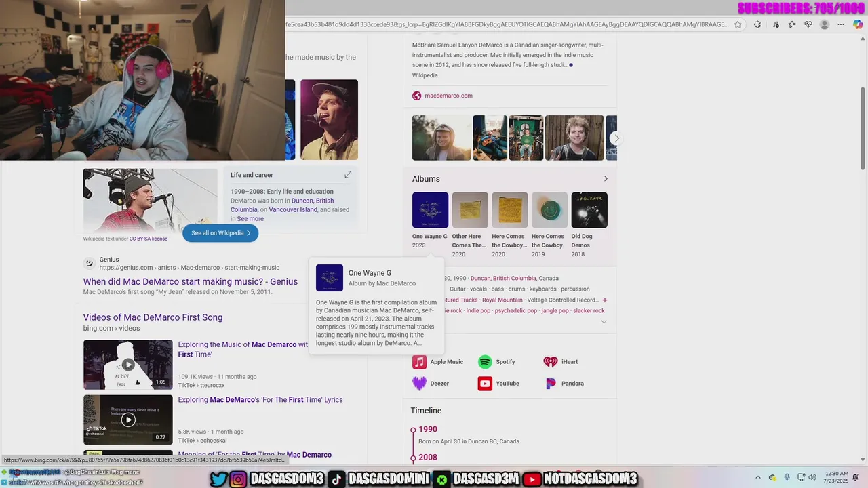Open the CC-BY-SA license link
868x488 pixels.
[x=149, y=239]
